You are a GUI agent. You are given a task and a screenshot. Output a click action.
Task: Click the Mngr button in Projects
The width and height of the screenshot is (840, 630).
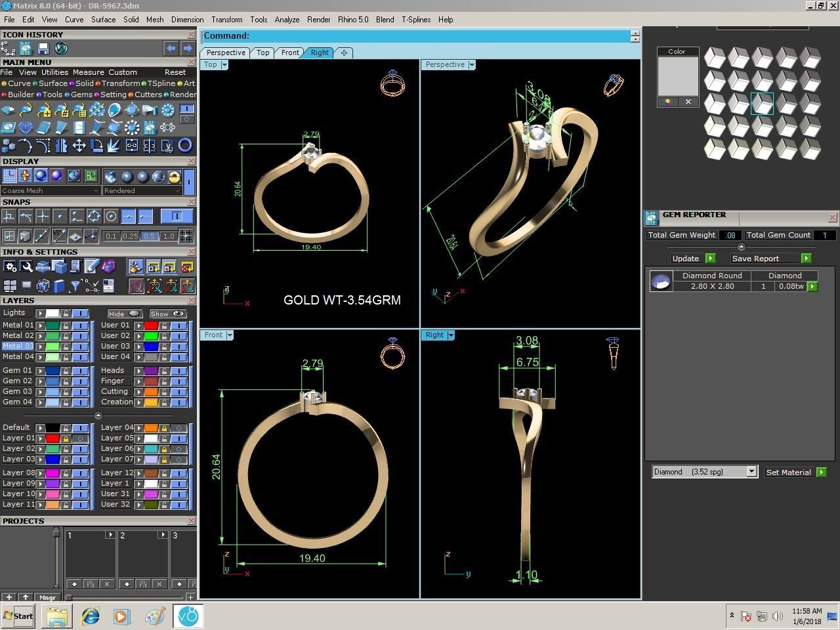point(47,598)
